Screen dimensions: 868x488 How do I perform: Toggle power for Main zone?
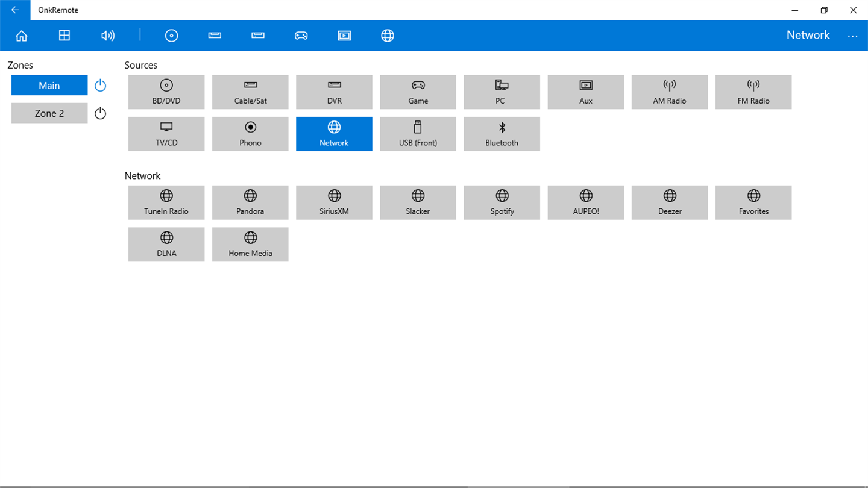[x=101, y=86]
